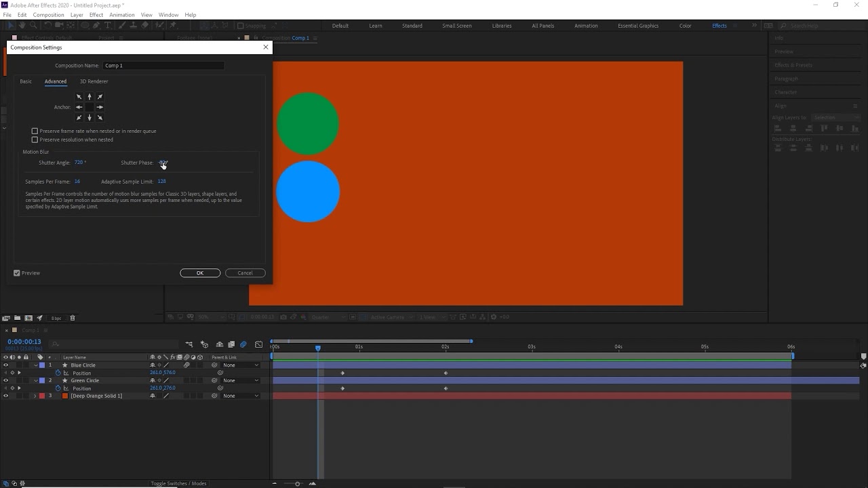Activate the Type tool
868x488 pixels.
[x=108, y=25]
